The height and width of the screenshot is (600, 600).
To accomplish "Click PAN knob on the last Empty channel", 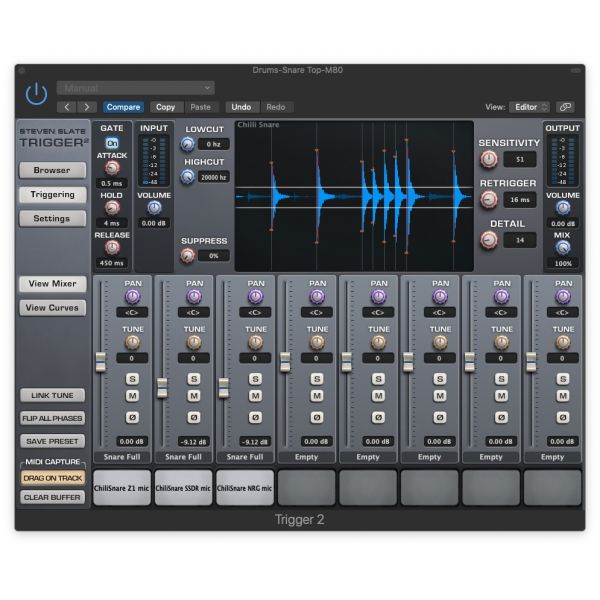I will 562,297.
